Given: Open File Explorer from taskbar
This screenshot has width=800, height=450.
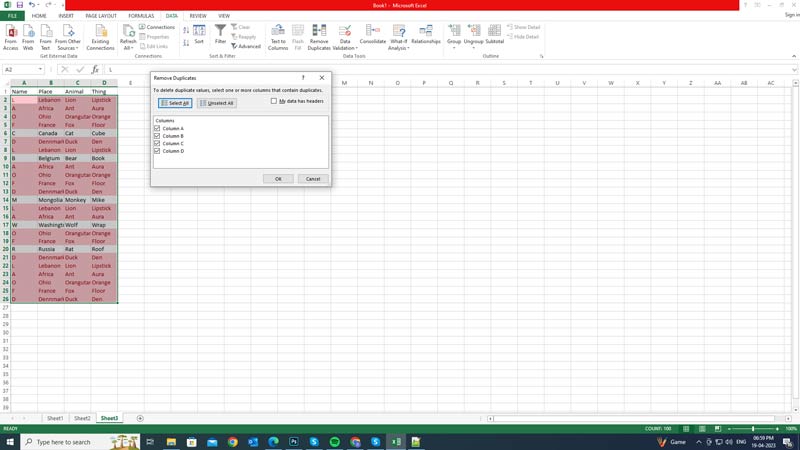Looking at the screenshot, I should (171, 442).
